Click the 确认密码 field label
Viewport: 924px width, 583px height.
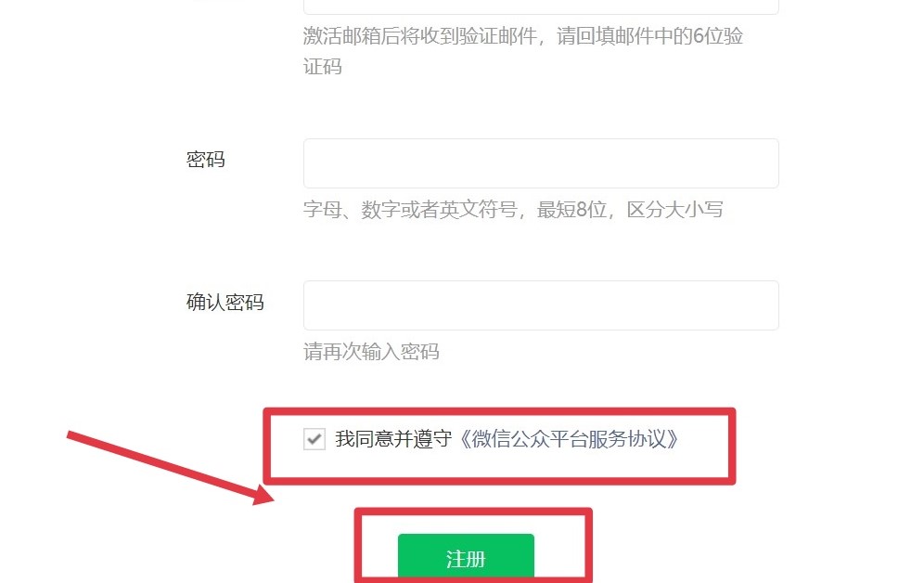pos(225,303)
